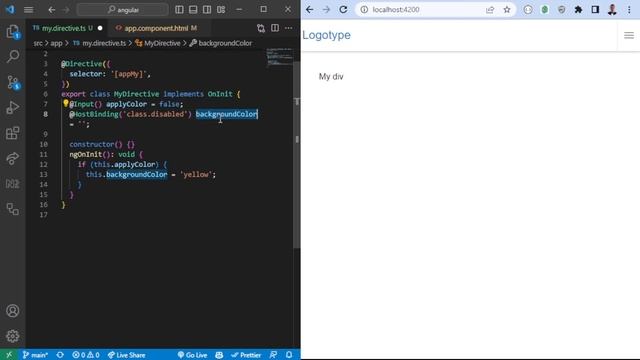Open changes compare icon in editor toolbar
Viewport: 640px width, 360px height.
(x=261, y=28)
